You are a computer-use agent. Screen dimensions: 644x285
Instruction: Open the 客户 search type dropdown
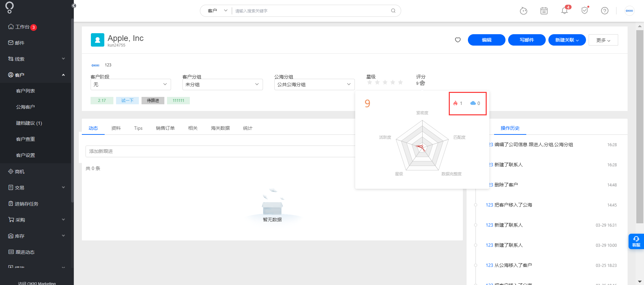pos(217,11)
